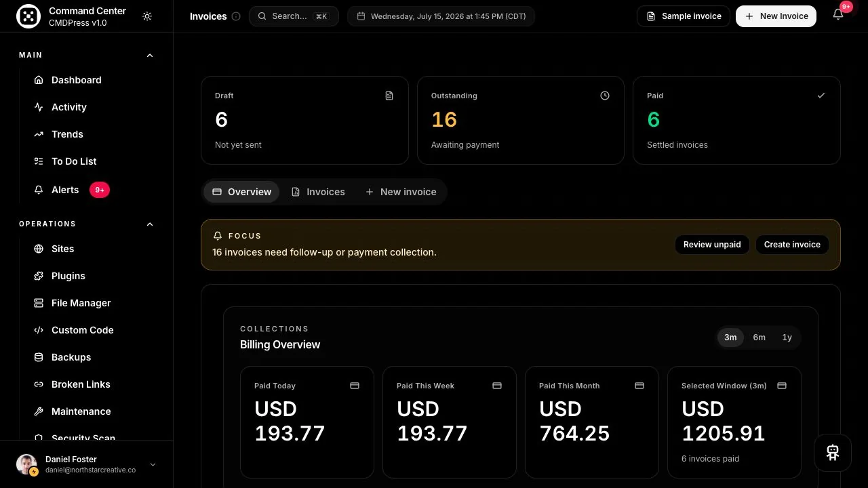Toggle light/dark theme sun icon
868x488 pixels.
click(x=147, y=16)
